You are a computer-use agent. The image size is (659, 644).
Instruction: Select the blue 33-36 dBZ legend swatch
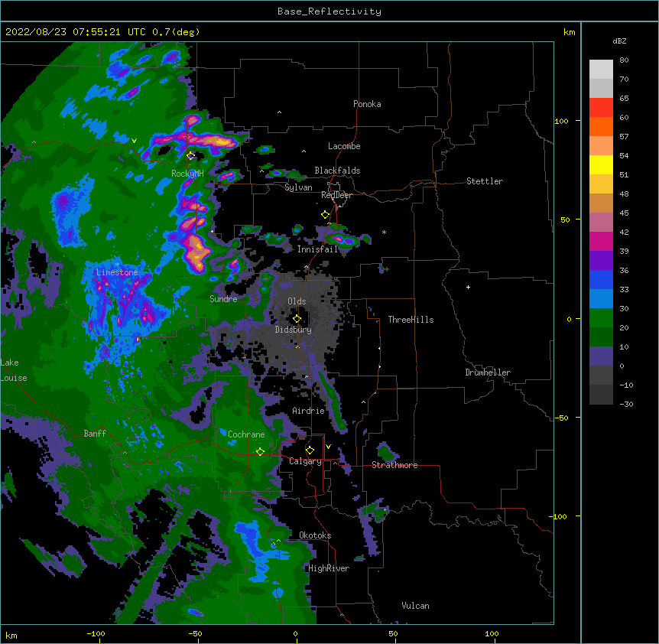(x=601, y=280)
